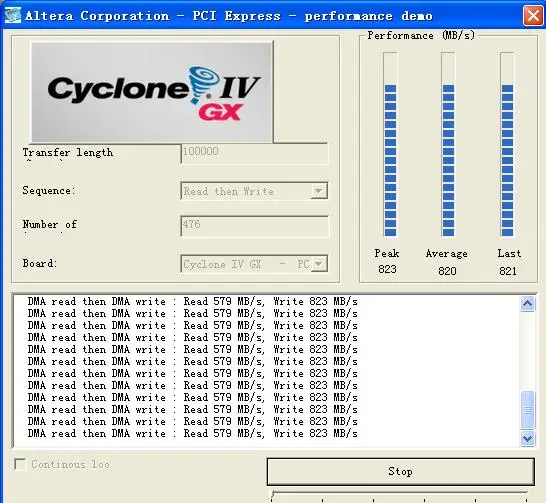Click the Cyclone IV GX board combo box

(x=254, y=264)
